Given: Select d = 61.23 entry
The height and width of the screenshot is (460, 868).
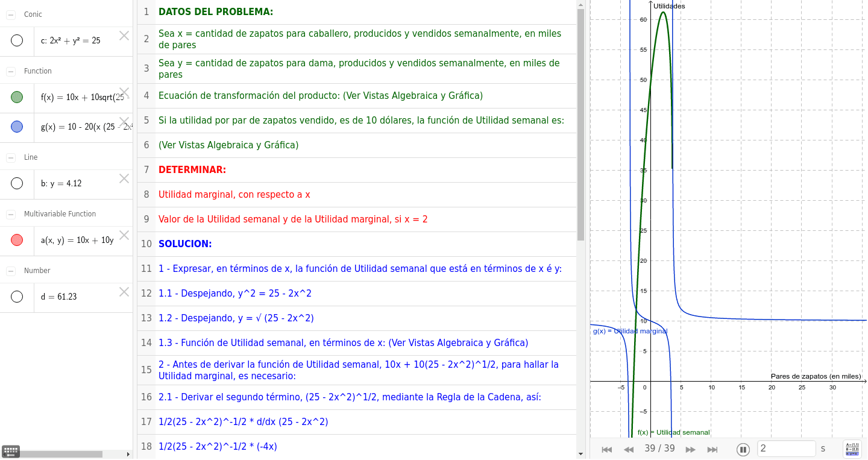Looking at the screenshot, I should [59, 297].
